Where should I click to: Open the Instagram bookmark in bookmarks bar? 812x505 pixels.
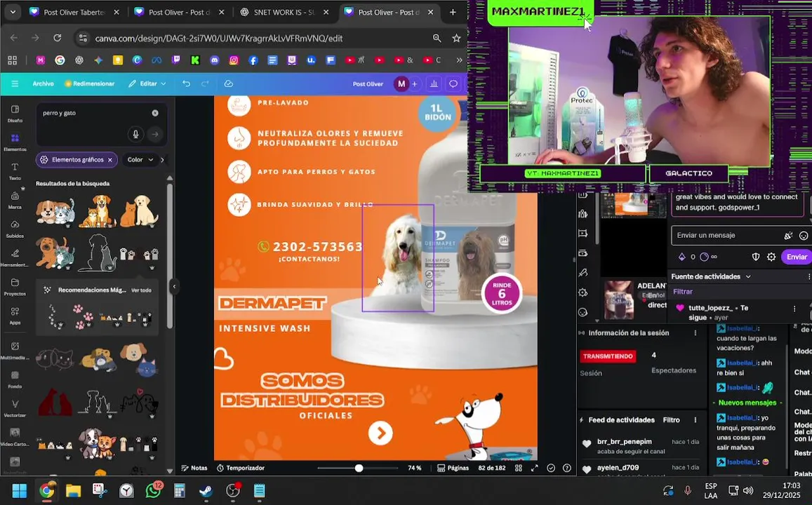pyautogui.click(x=234, y=60)
